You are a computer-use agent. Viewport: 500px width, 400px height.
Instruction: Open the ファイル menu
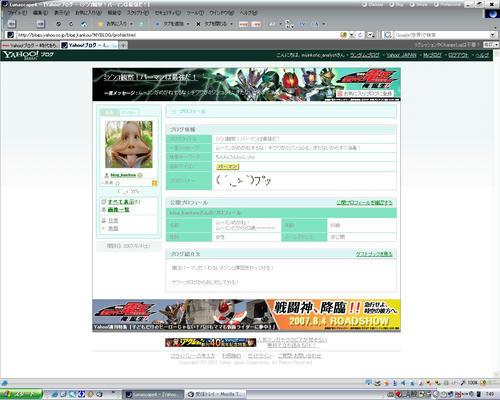(x=17, y=13)
